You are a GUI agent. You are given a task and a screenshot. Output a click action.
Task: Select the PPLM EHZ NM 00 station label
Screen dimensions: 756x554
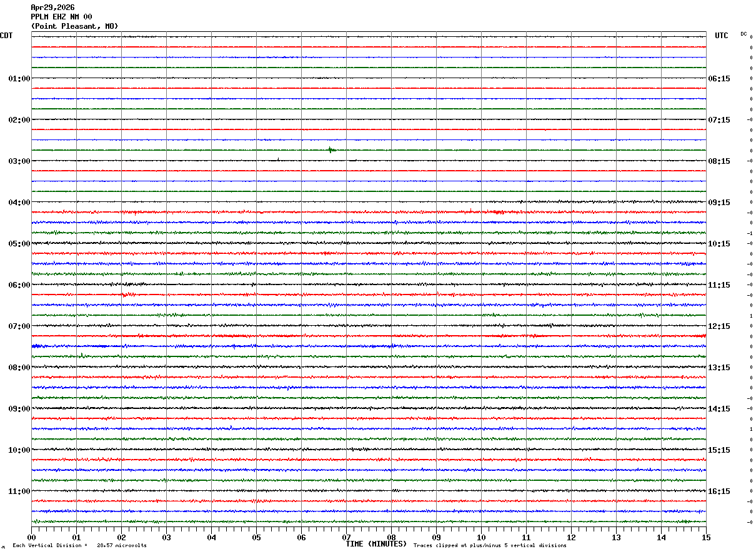point(61,17)
